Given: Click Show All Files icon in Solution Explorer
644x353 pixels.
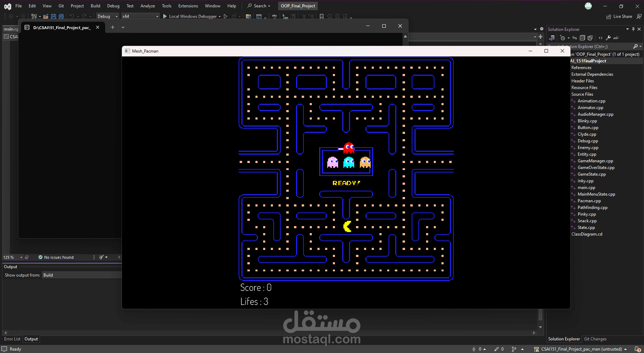Looking at the screenshot, I should coord(590,38).
